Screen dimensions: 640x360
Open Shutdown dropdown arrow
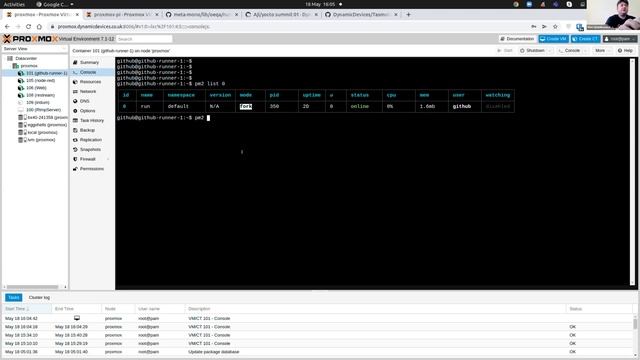[550, 51]
